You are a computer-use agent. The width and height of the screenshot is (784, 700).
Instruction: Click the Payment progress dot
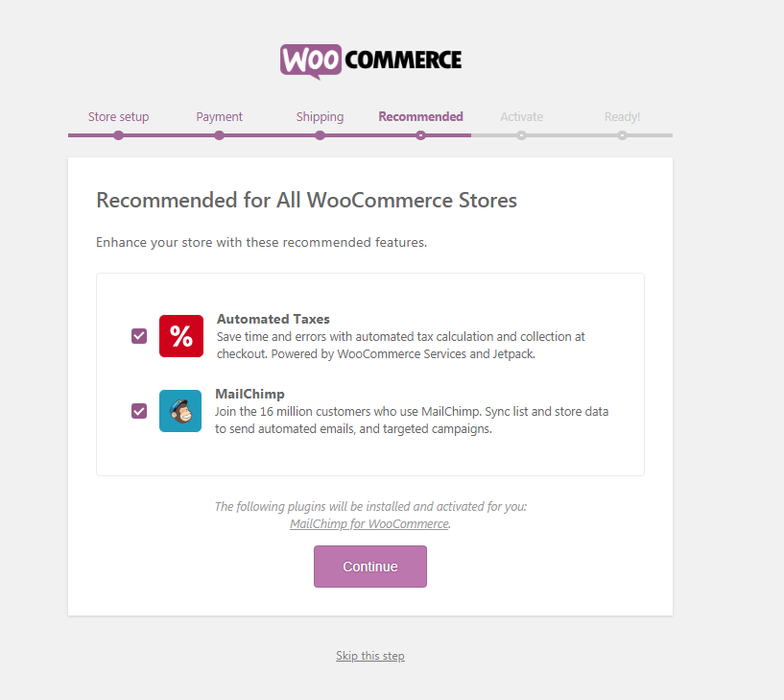click(x=220, y=135)
